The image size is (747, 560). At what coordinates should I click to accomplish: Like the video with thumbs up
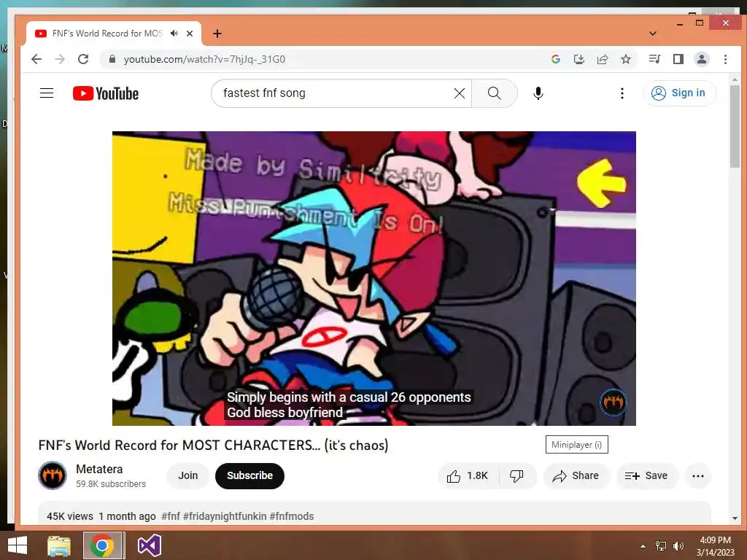(468, 475)
